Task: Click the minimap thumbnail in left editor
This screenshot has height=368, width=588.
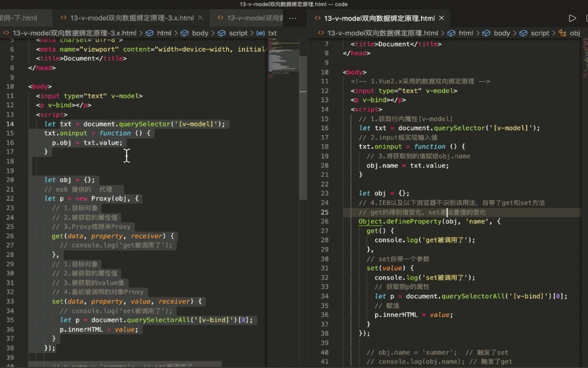Action: pyautogui.click(x=283, y=61)
